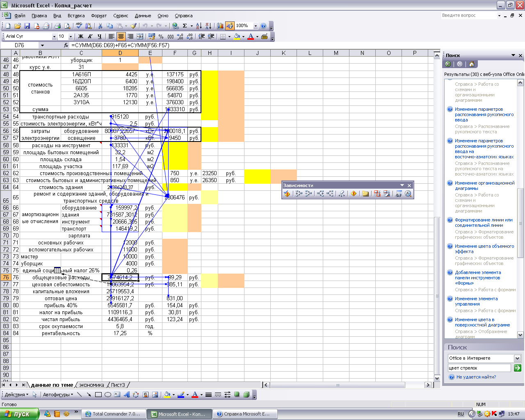Open the пуск Start button
The width and height of the screenshot is (525, 420).
point(19,414)
